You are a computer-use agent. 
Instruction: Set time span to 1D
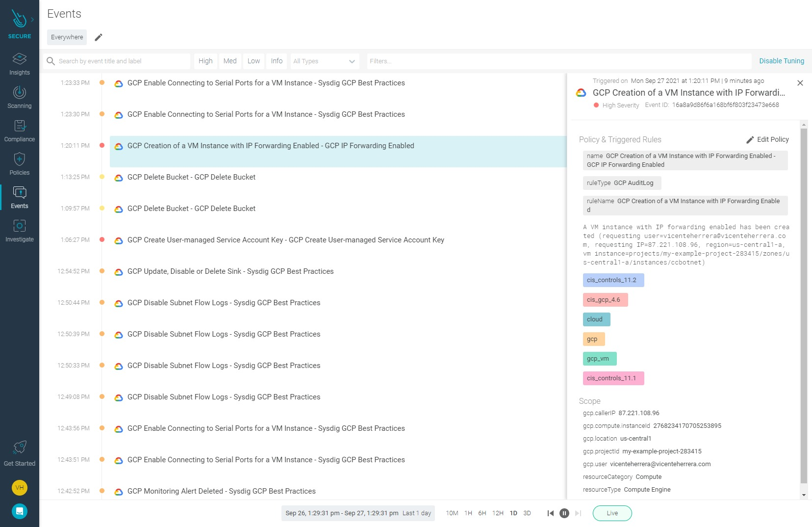point(513,513)
